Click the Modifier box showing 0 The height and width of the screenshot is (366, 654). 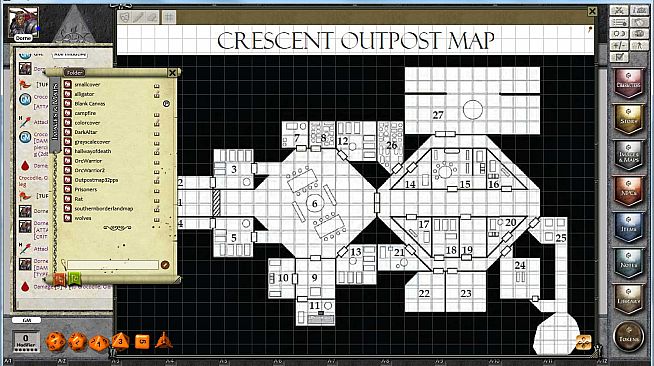tap(26, 342)
